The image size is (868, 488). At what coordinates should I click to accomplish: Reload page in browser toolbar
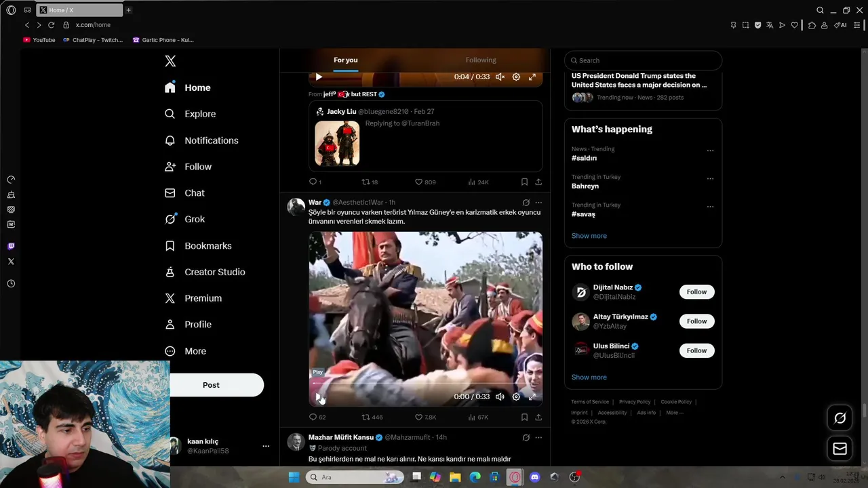[51, 25]
